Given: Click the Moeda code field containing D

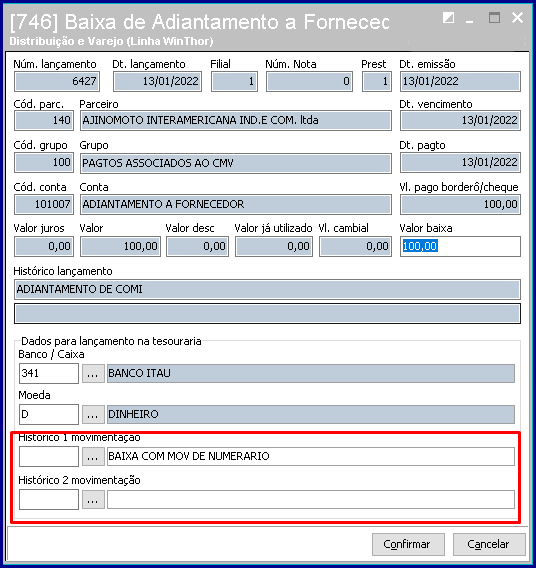Looking at the screenshot, I should (49, 414).
